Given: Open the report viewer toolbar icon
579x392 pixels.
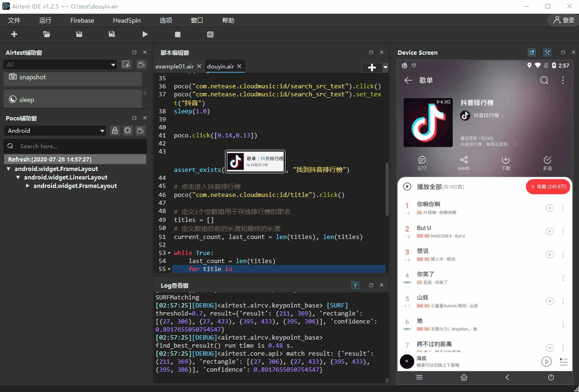Looking at the screenshot, I should click(x=210, y=34).
